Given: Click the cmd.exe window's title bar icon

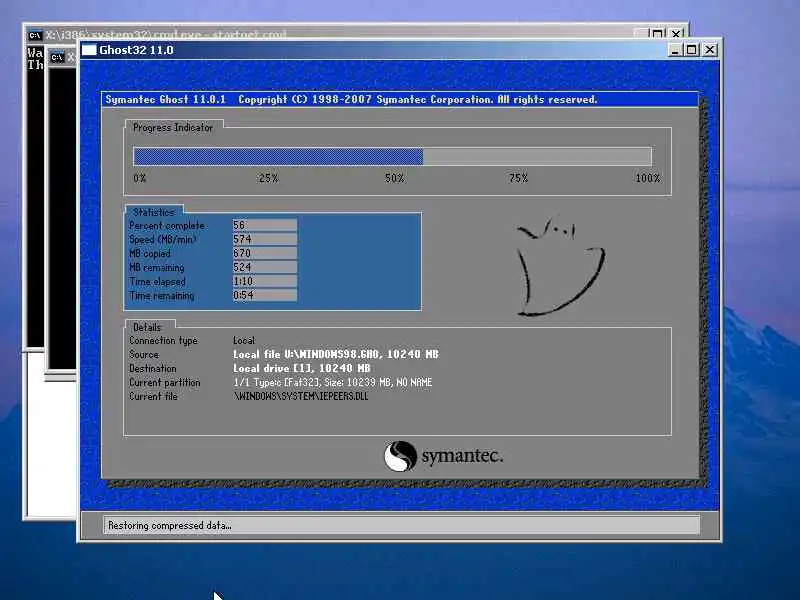Looking at the screenshot, I should point(35,35).
